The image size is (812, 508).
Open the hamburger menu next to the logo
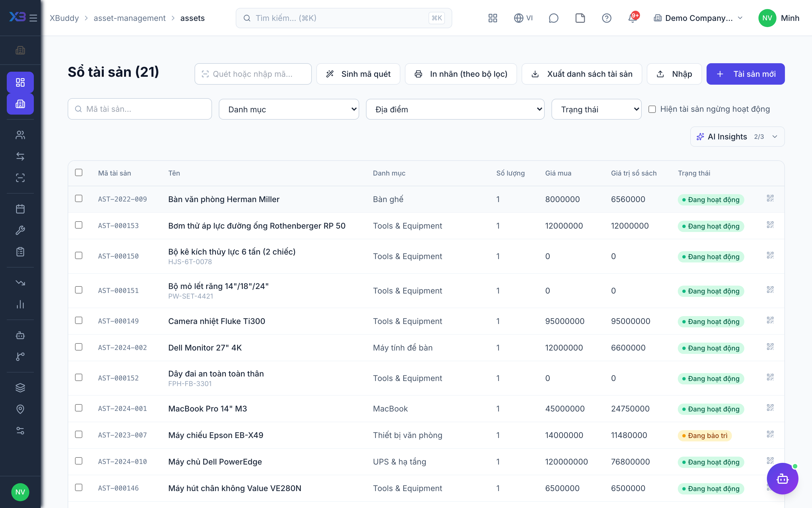point(33,18)
